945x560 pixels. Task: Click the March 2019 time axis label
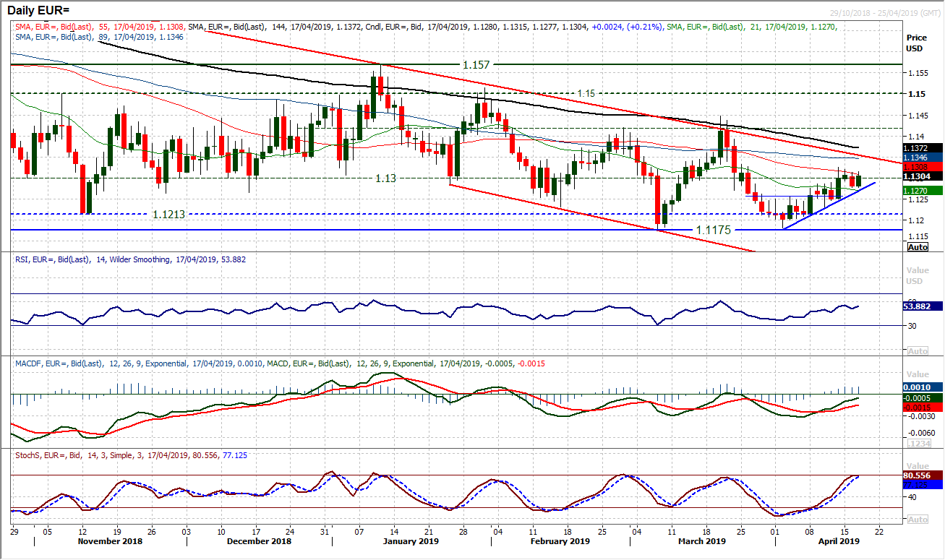click(701, 540)
